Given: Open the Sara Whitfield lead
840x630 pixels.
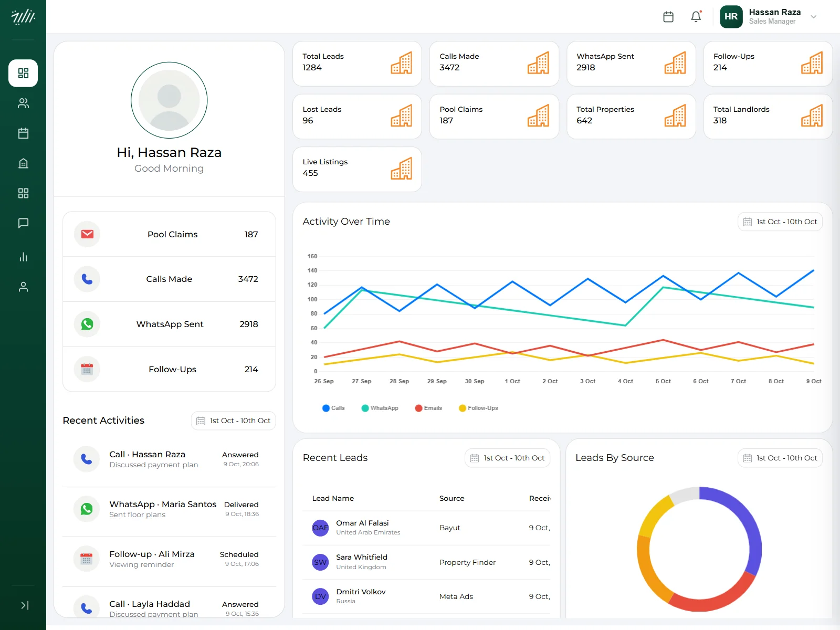Looking at the screenshot, I should click(x=426, y=562).
